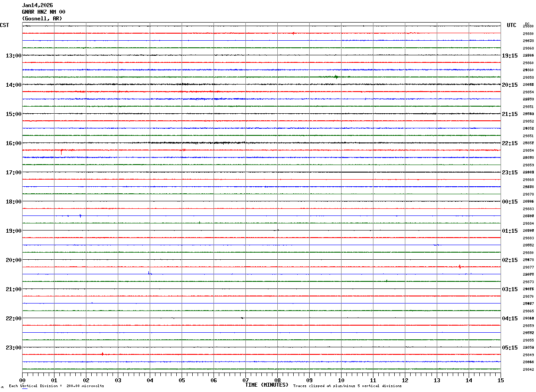
Task: Click the 04:15 UTC row label
Action: [510, 319]
